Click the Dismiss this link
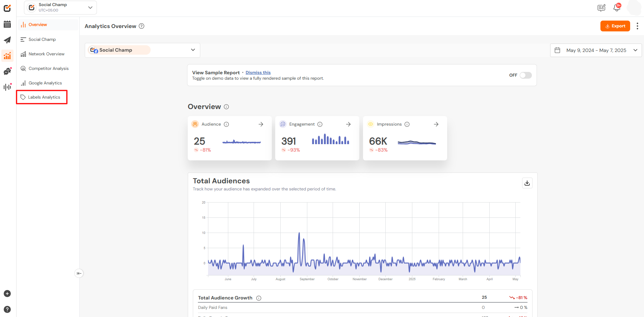This screenshot has width=644, height=317. click(258, 73)
